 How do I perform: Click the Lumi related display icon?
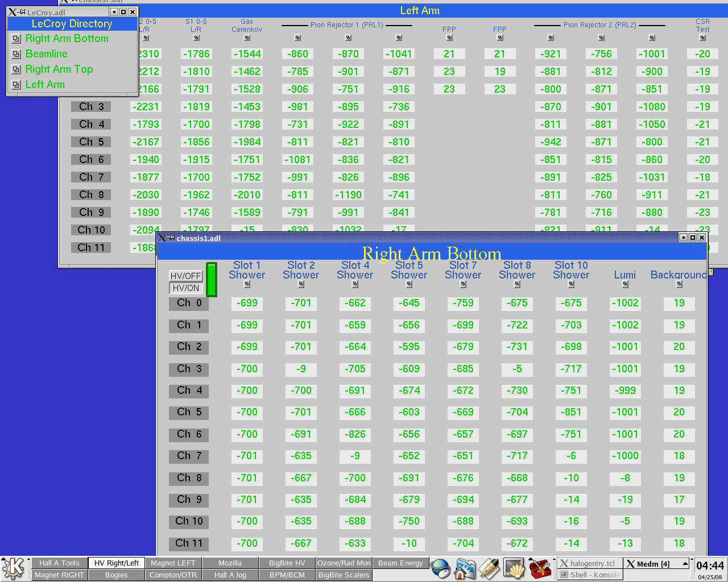[625, 284]
